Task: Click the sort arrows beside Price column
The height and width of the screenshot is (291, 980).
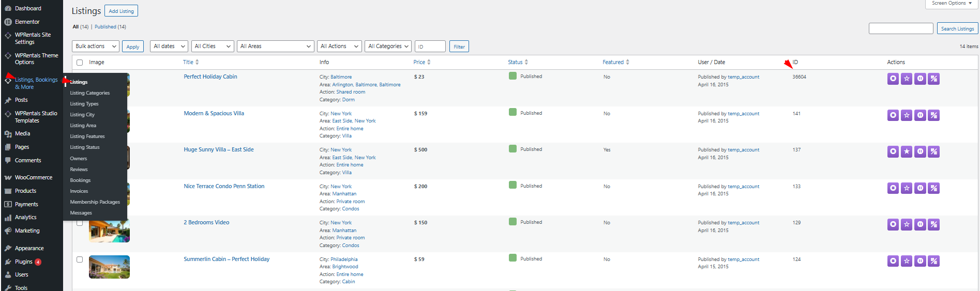Action: point(429,62)
